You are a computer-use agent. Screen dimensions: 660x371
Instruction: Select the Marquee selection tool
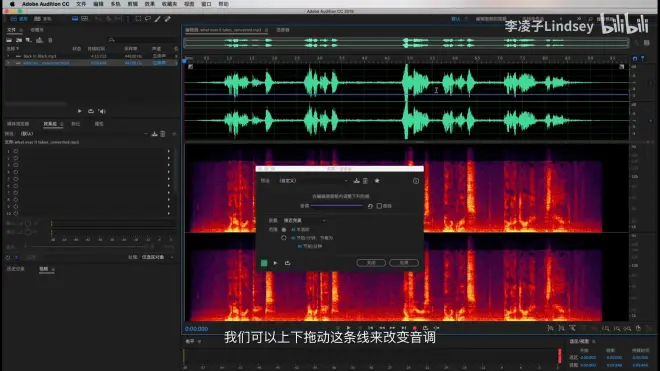click(x=138, y=19)
